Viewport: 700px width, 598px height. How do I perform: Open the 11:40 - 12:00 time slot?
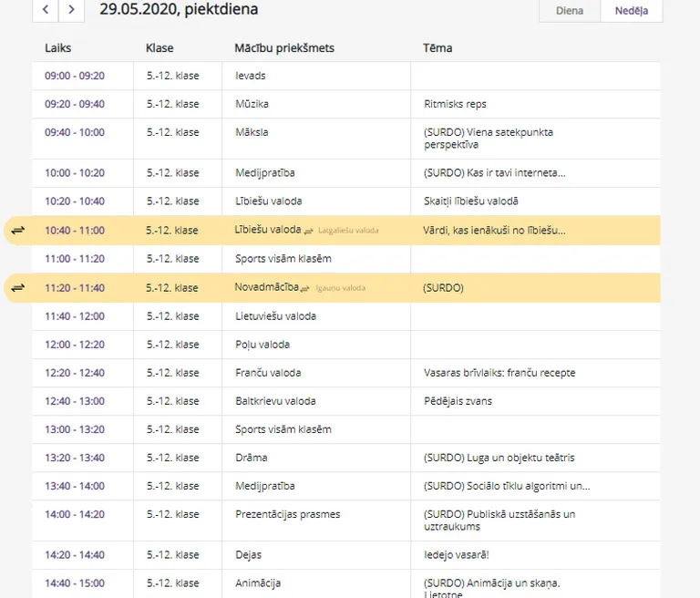(75, 316)
